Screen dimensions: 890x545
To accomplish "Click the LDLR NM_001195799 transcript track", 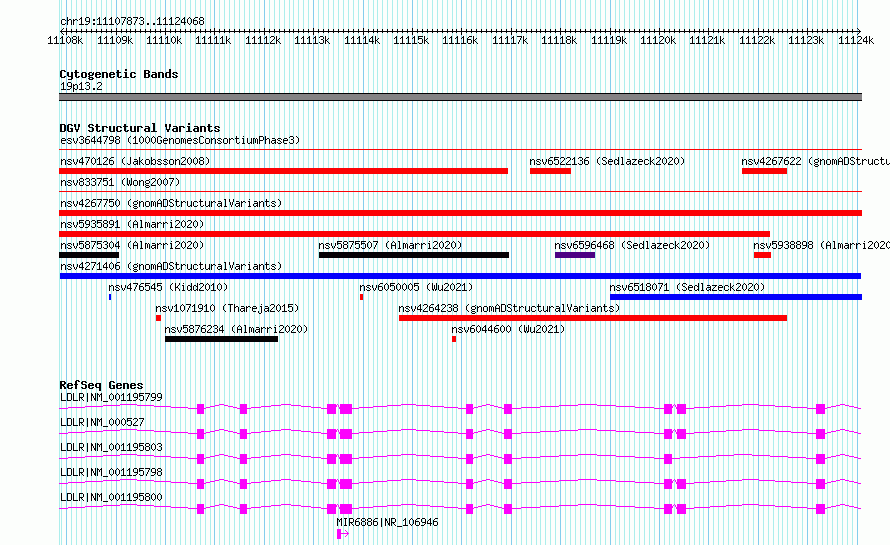I will (x=460, y=408).
